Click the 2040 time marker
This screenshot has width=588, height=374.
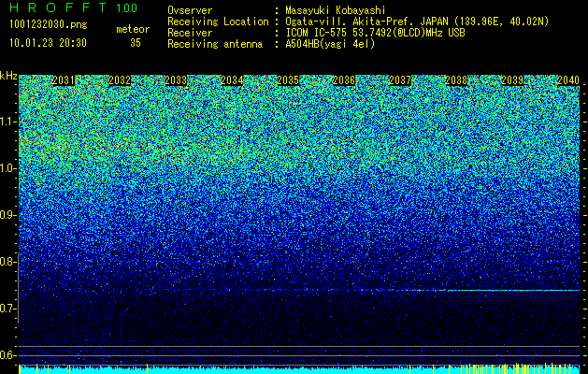click(568, 80)
